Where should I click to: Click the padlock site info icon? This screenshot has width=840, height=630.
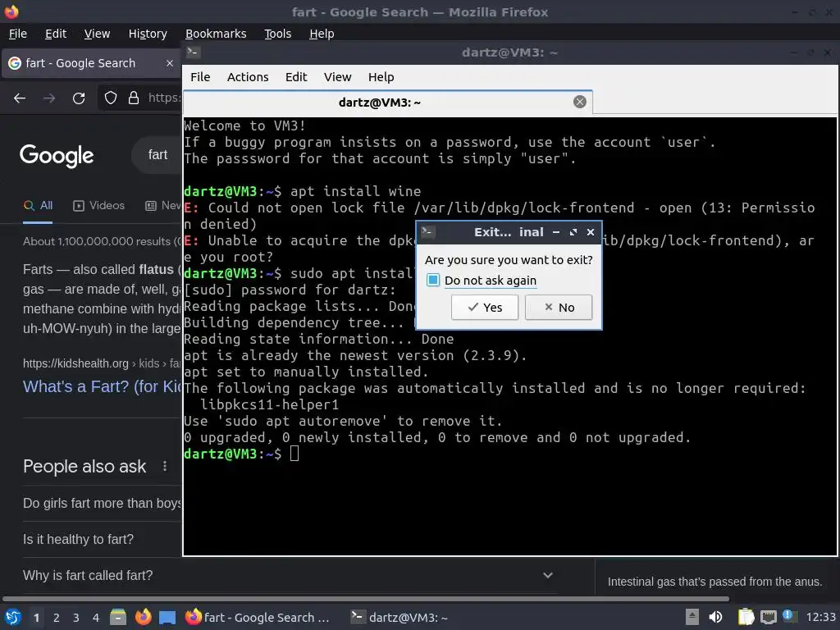tap(134, 98)
